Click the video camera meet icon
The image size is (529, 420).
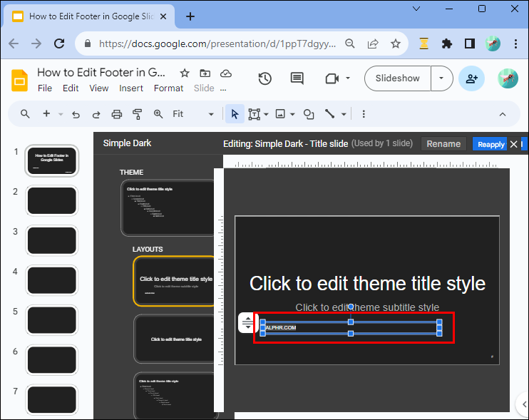coord(332,78)
